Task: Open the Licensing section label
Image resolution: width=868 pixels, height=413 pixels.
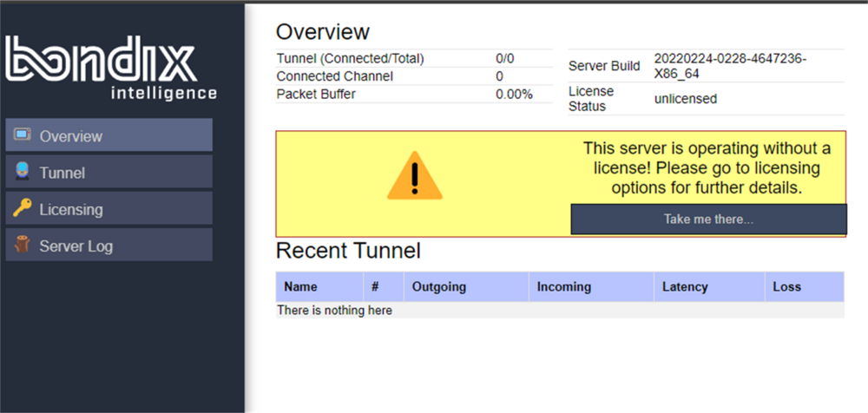Action: coord(70,209)
